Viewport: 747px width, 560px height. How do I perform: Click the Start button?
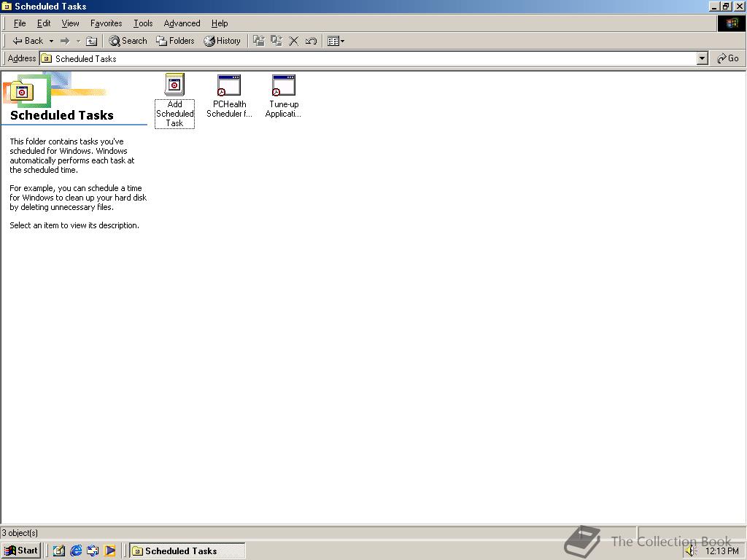coord(21,551)
